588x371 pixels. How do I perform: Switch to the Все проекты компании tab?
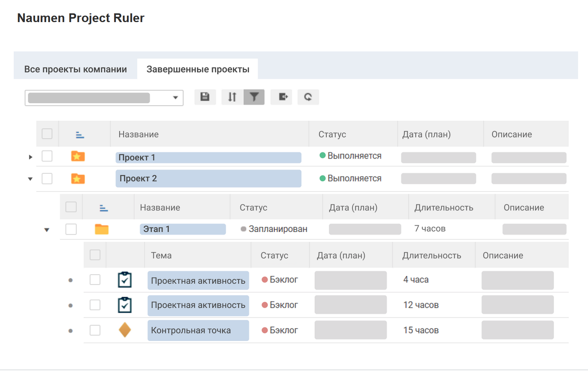point(76,69)
